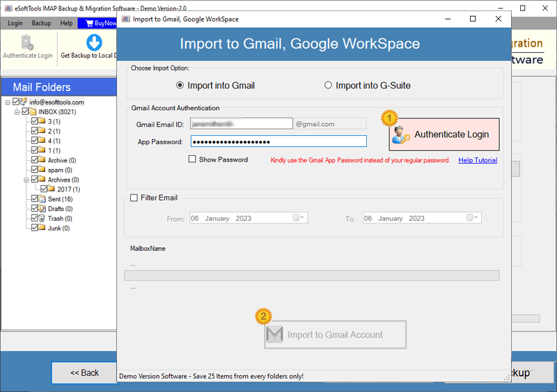Click the Gmail Email ID field
This screenshot has height=392, width=557.
coord(241,124)
